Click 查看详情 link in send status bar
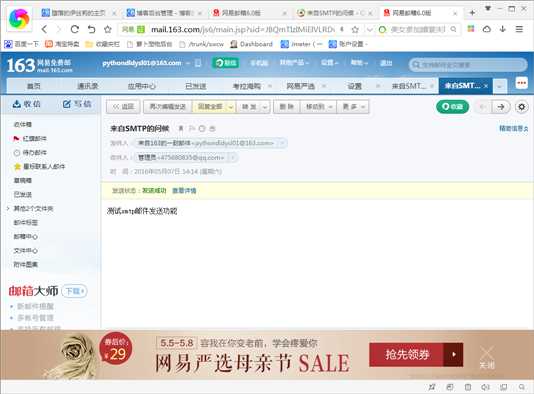 click(184, 190)
